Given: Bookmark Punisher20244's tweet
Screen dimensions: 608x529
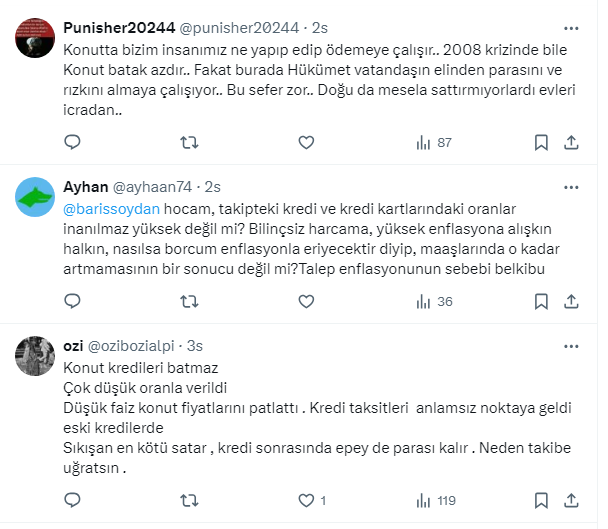Looking at the screenshot, I should click(540, 142).
